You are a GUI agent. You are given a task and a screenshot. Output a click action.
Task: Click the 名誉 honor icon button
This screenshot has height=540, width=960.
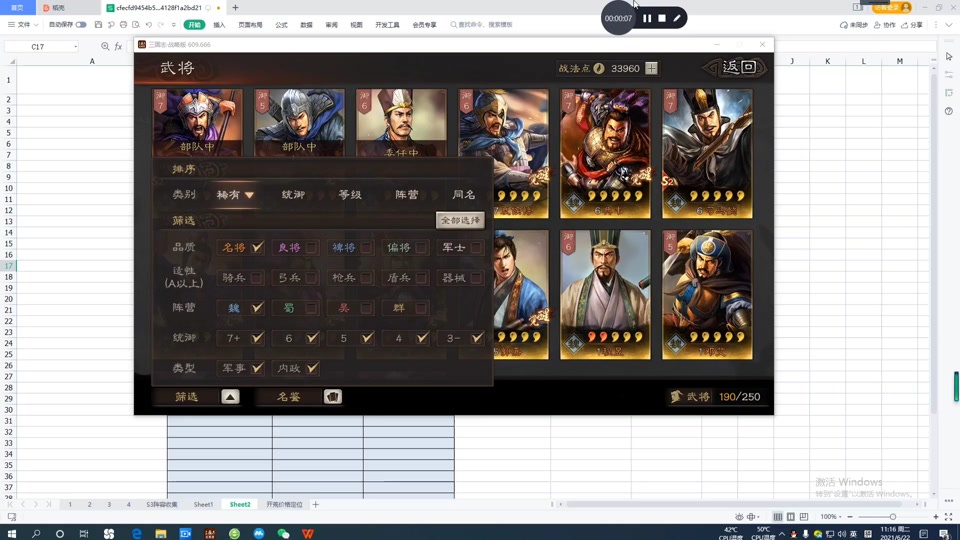[x=332, y=397]
